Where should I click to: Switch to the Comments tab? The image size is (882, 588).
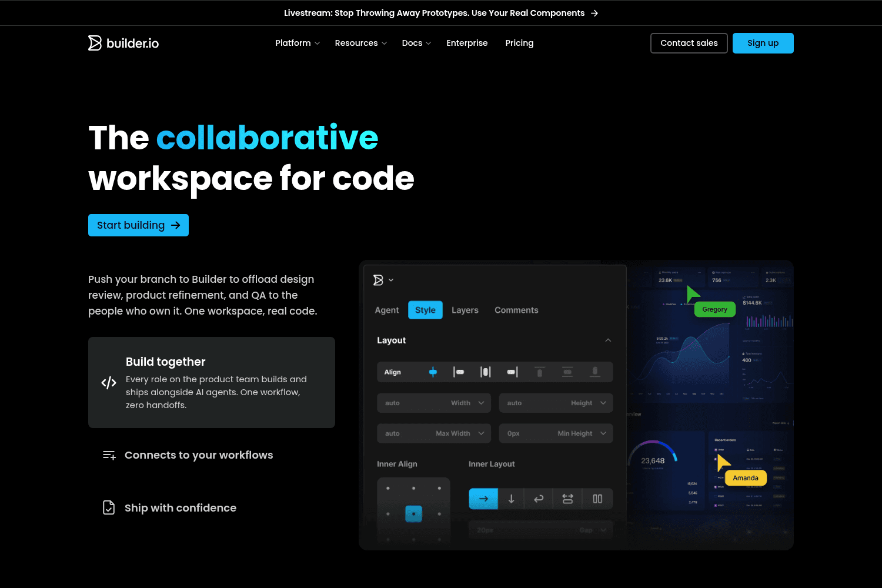click(516, 310)
